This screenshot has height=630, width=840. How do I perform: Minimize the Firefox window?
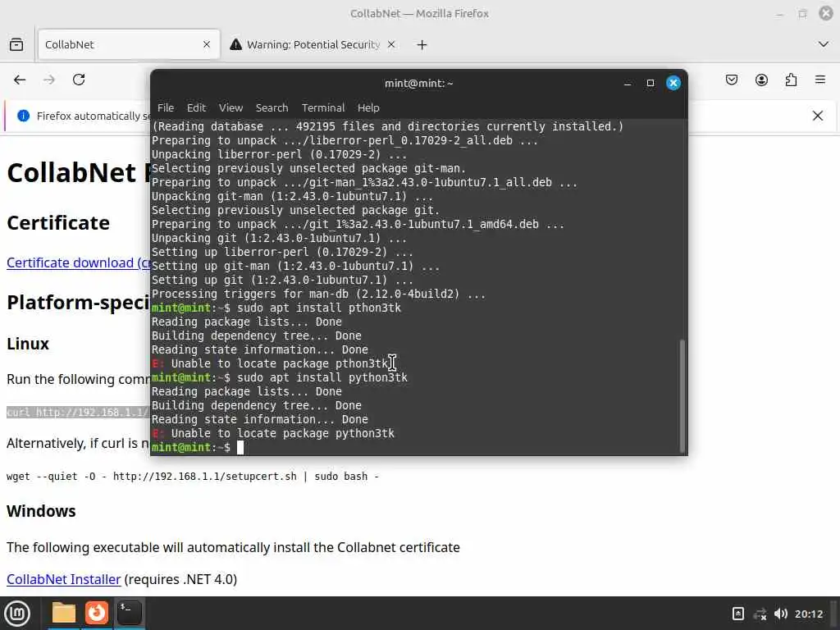779,14
